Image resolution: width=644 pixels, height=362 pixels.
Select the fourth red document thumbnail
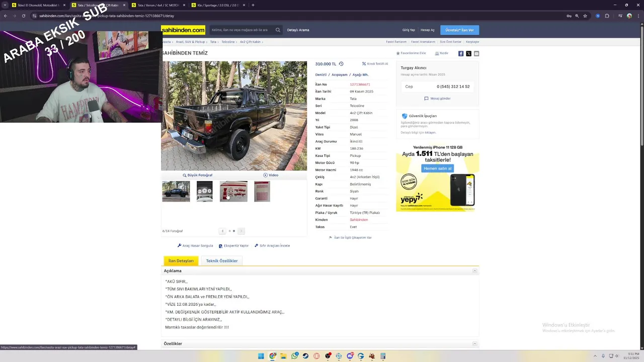(262, 192)
